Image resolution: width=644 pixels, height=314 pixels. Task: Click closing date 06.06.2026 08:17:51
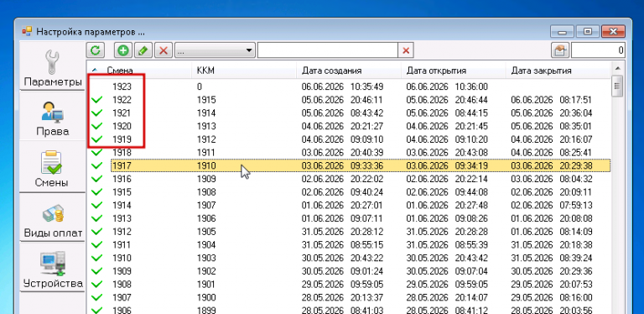pos(552,100)
